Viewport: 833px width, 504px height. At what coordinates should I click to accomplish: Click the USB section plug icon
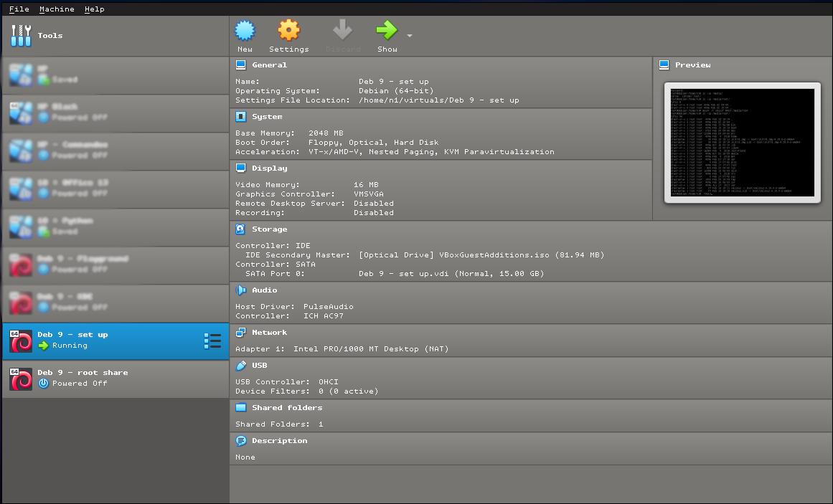point(240,365)
